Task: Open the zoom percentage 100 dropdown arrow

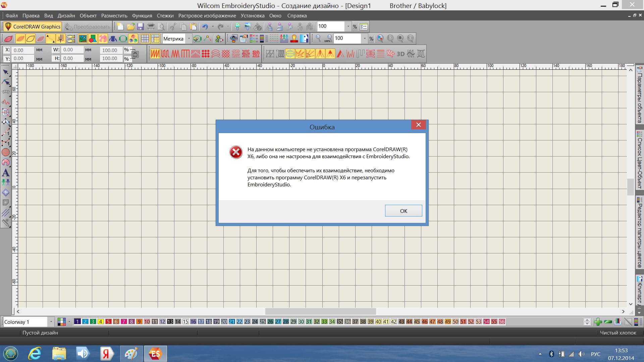Action: tap(365, 39)
